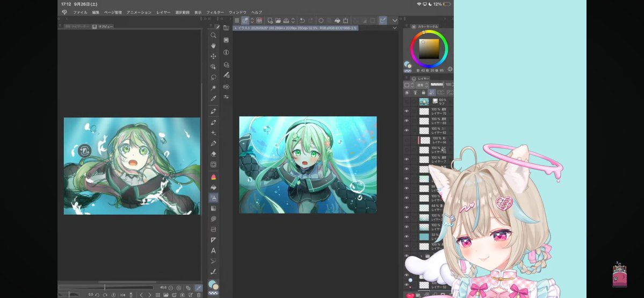
Task: Toggle visibility of レイヤー 52
Action: [x=407, y=285]
